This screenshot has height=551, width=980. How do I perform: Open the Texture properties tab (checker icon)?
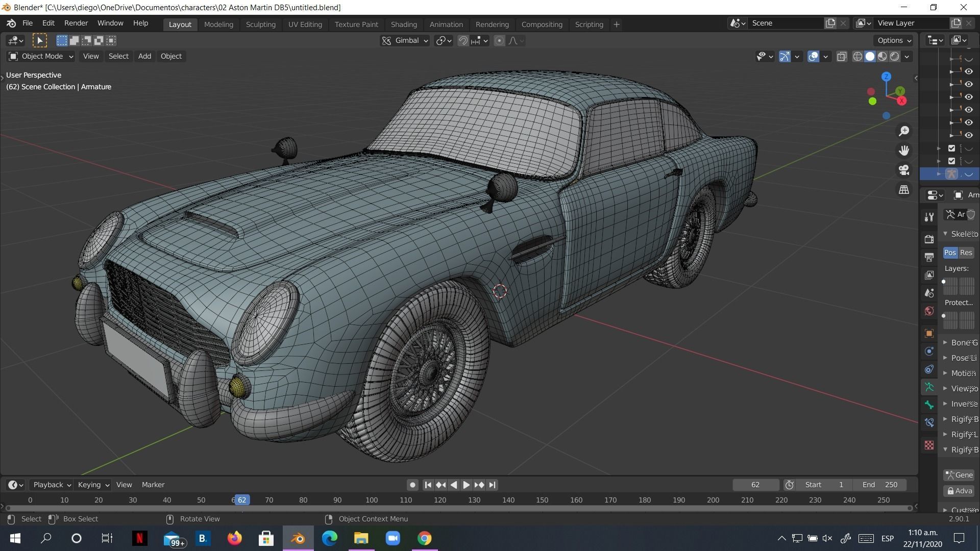[x=929, y=445]
